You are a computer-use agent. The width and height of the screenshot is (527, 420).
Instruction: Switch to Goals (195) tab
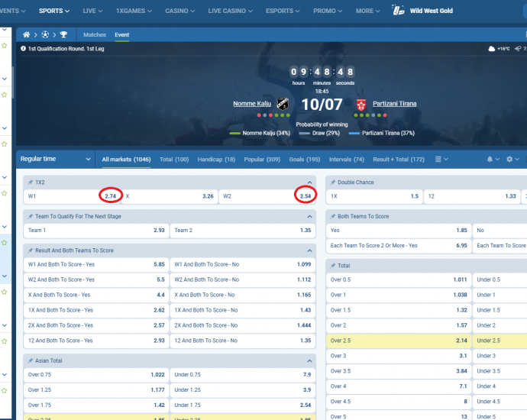[305, 160]
